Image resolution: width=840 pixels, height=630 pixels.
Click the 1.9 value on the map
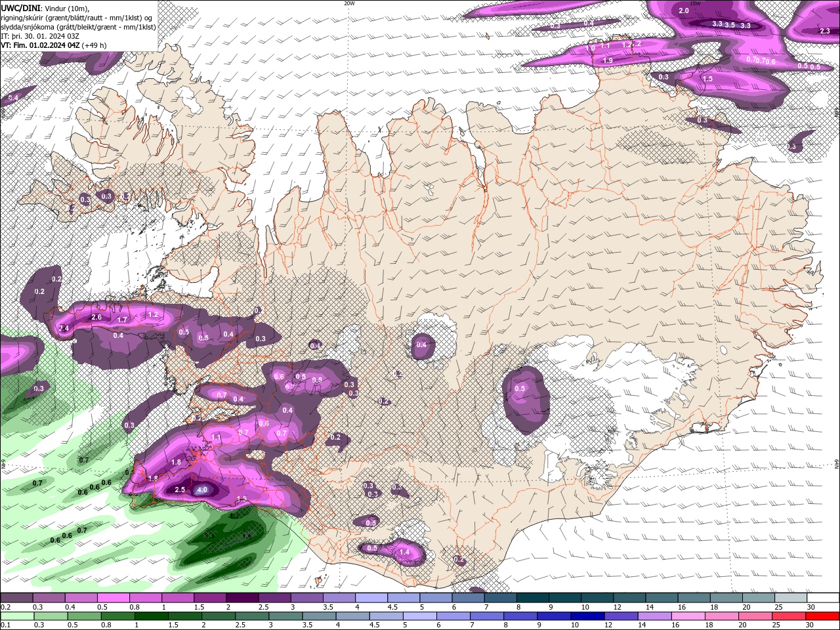608,60
